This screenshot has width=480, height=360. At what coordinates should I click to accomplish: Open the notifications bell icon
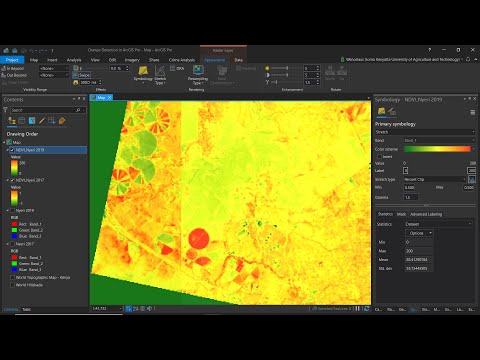point(468,59)
